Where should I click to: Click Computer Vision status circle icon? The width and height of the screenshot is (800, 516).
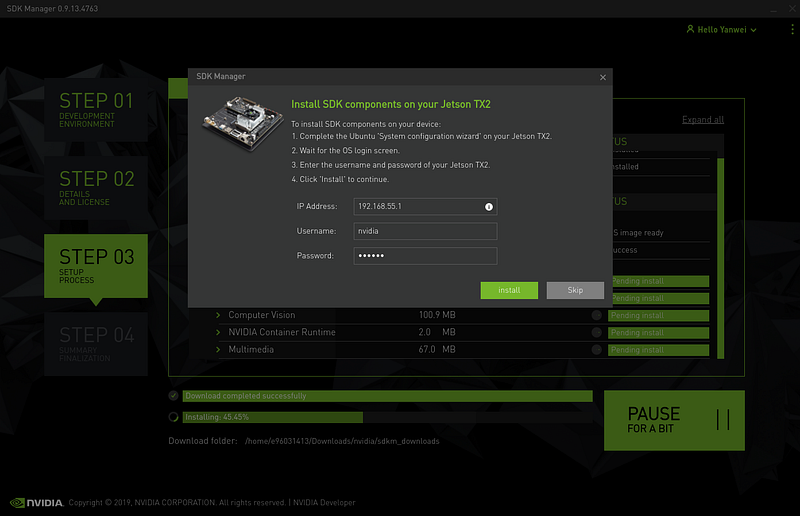pyautogui.click(x=596, y=315)
